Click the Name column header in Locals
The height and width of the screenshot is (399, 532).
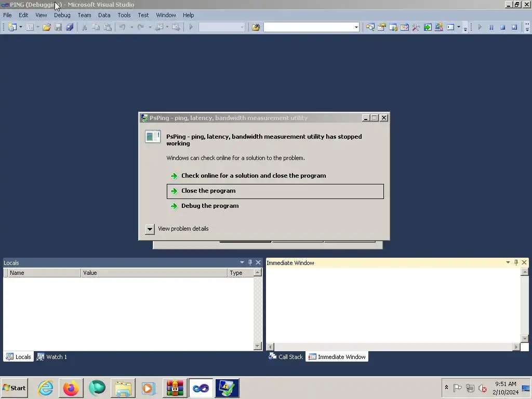(x=44, y=273)
